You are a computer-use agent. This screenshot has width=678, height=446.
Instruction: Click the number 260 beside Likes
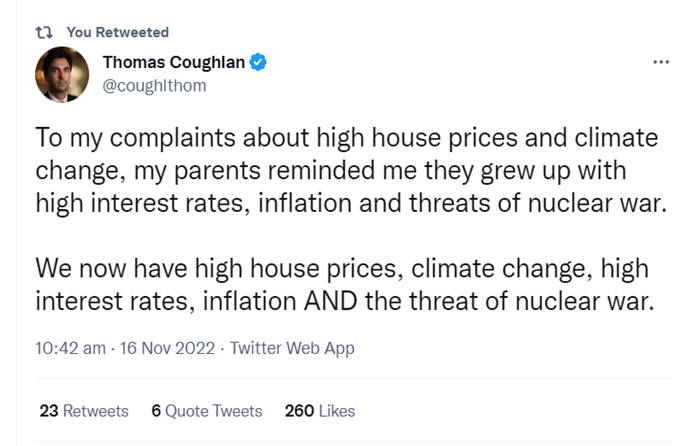[x=300, y=411]
